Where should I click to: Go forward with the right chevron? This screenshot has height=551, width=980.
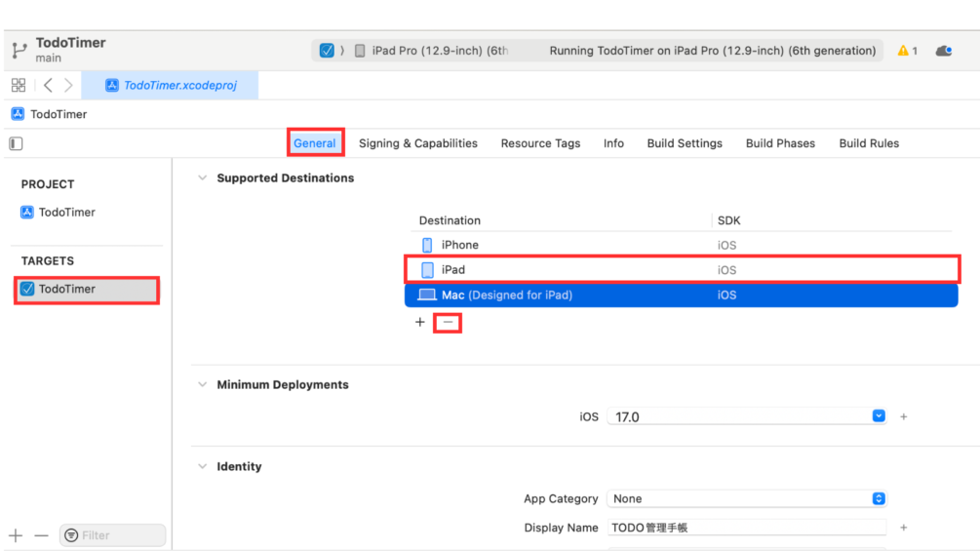click(x=68, y=85)
